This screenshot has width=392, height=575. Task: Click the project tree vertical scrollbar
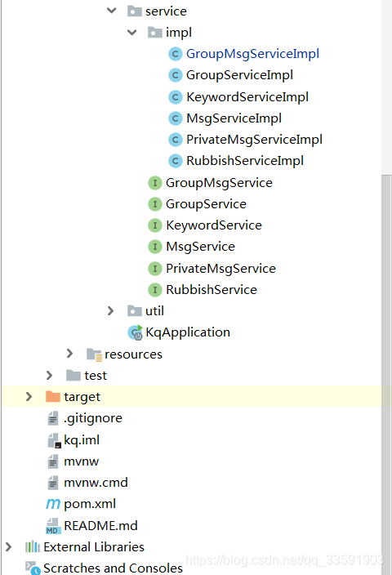click(x=386, y=374)
